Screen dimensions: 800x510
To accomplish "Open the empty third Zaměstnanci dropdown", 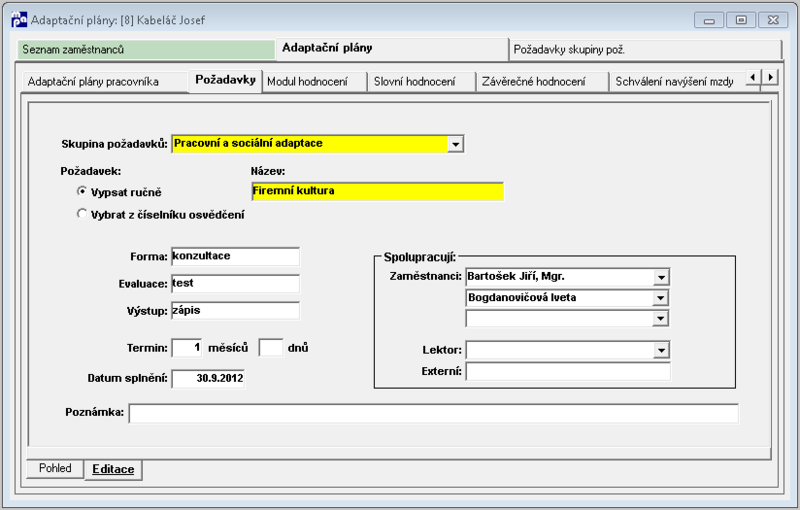I will 661,319.
